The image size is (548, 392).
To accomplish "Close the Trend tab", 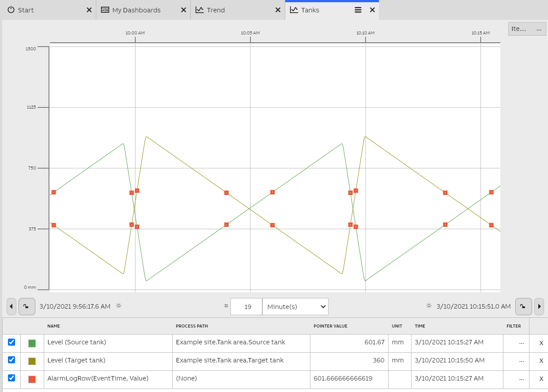I will coord(278,10).
